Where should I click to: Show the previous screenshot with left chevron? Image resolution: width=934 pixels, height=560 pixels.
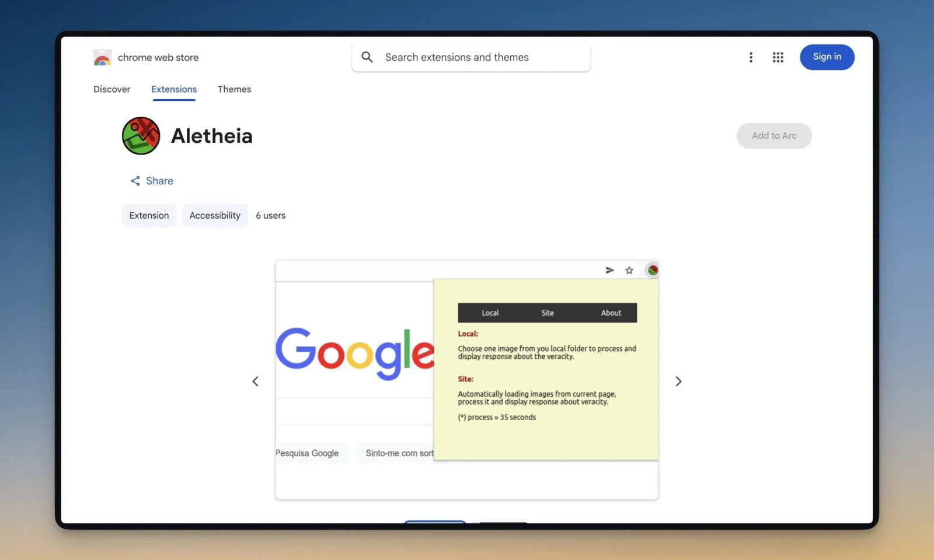coord(255,381)
